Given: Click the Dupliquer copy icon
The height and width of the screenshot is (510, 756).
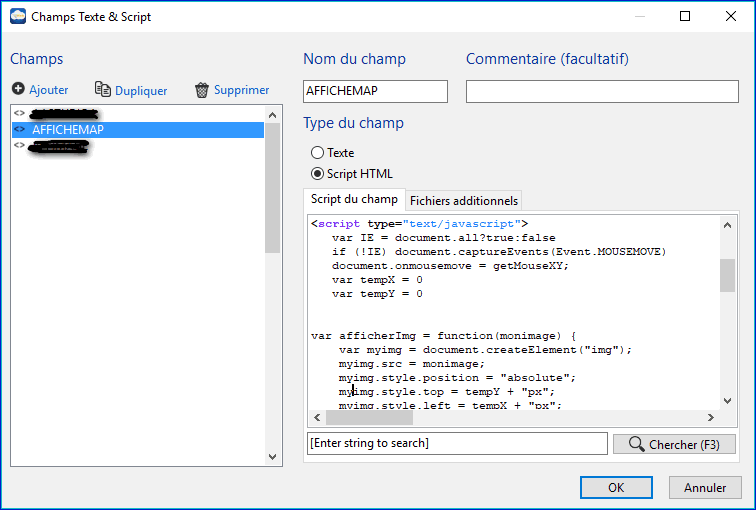Looking at the screenshot, I should 102,90.
